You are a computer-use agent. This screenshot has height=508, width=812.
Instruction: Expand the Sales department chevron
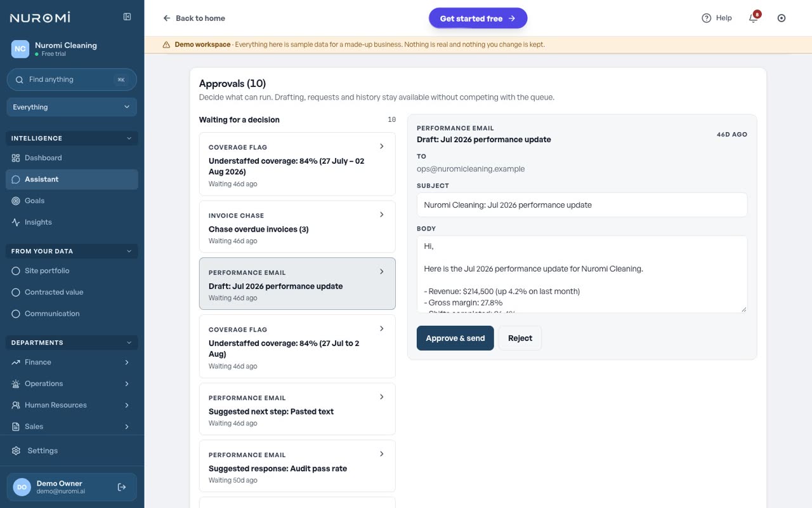click(x=127, y=427)
